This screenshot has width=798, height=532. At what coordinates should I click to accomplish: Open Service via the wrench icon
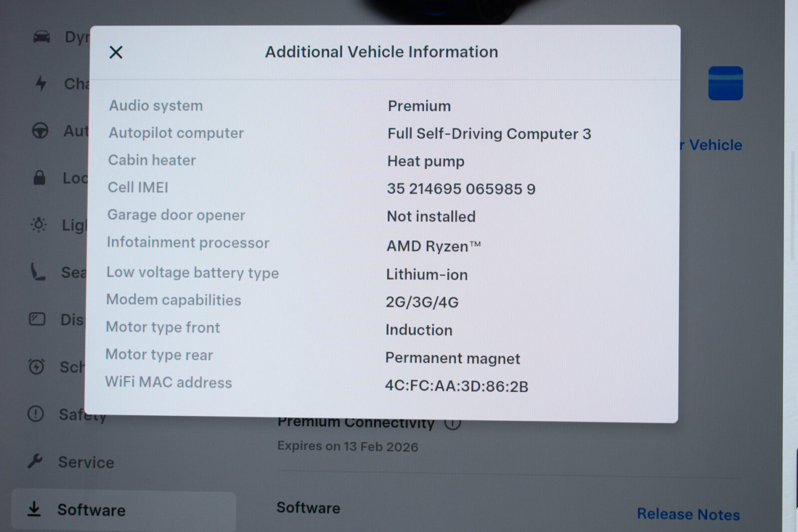click(35, 461)
